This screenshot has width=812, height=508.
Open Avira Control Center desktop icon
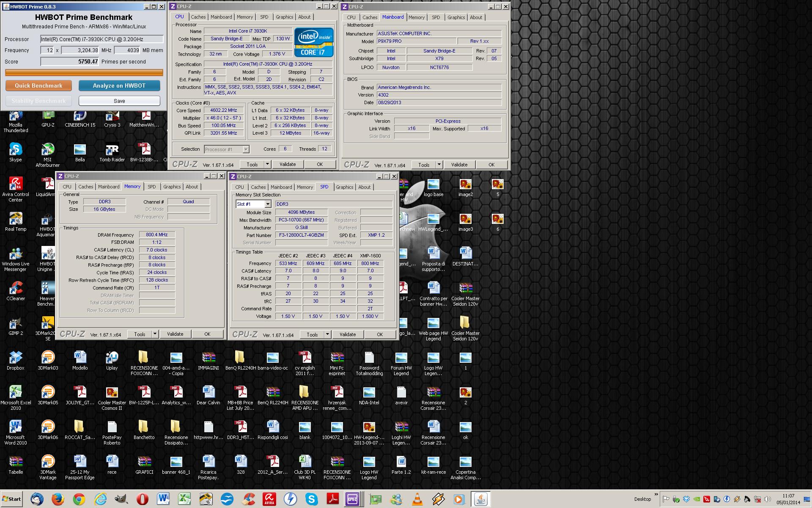pyautogui.click(x=16, y=189)
